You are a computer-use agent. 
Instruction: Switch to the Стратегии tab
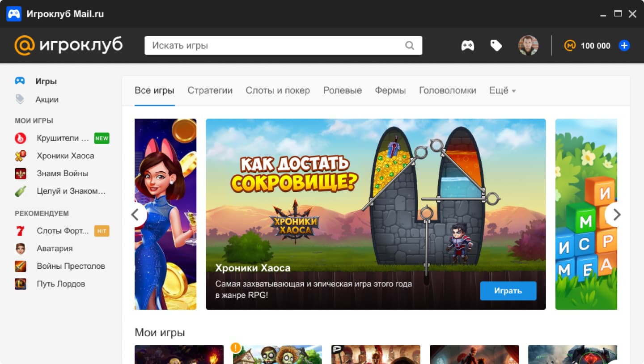pos(210,90)
